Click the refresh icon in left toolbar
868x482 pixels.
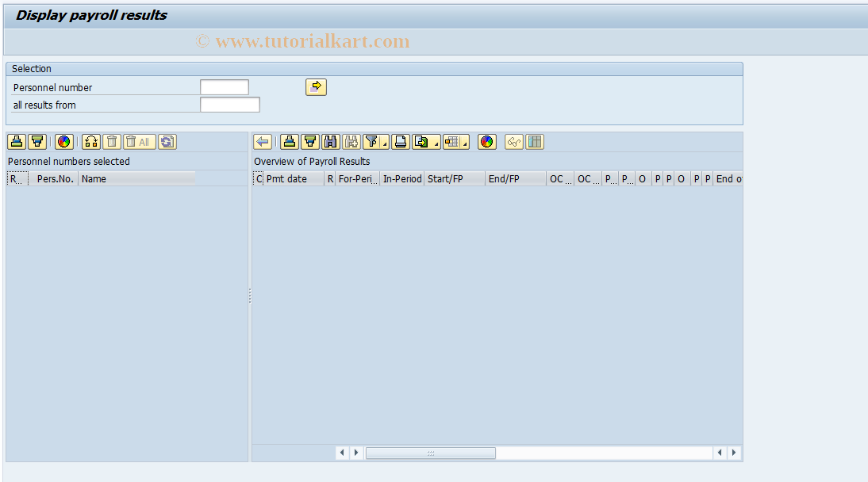[x=167, y=142]
